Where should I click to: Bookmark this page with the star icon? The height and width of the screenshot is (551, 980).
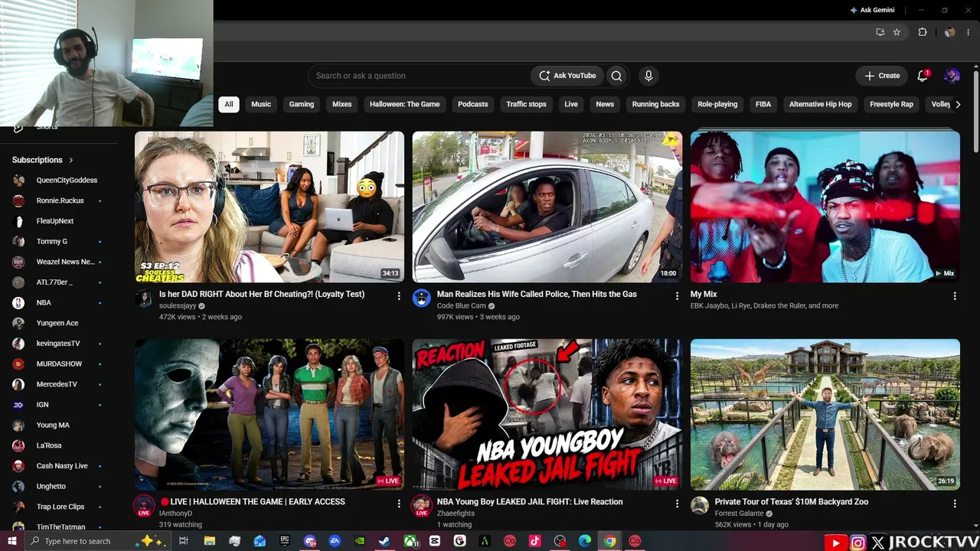pyautogui.click(x=897, y=32)
